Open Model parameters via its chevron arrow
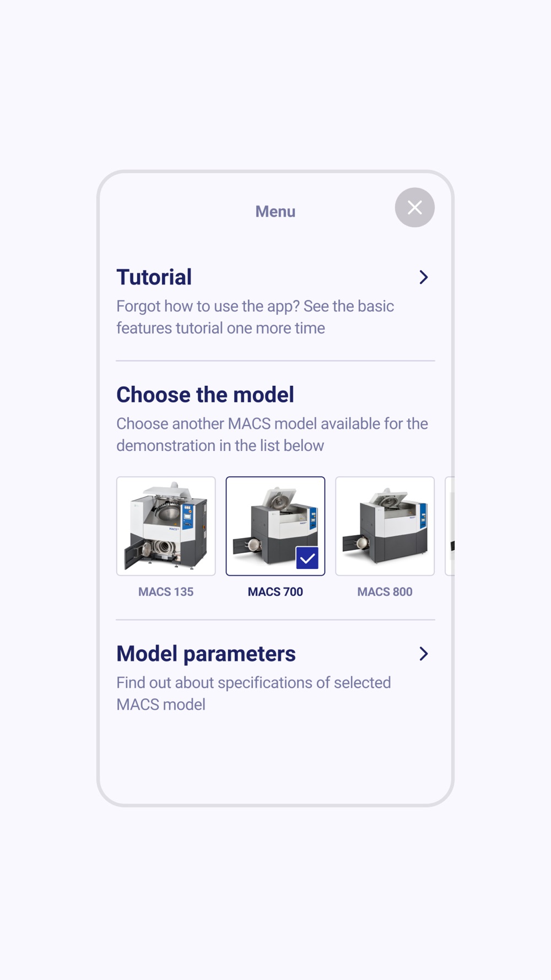Viewport: 551px width, 980px height. [x=423, y=654]
